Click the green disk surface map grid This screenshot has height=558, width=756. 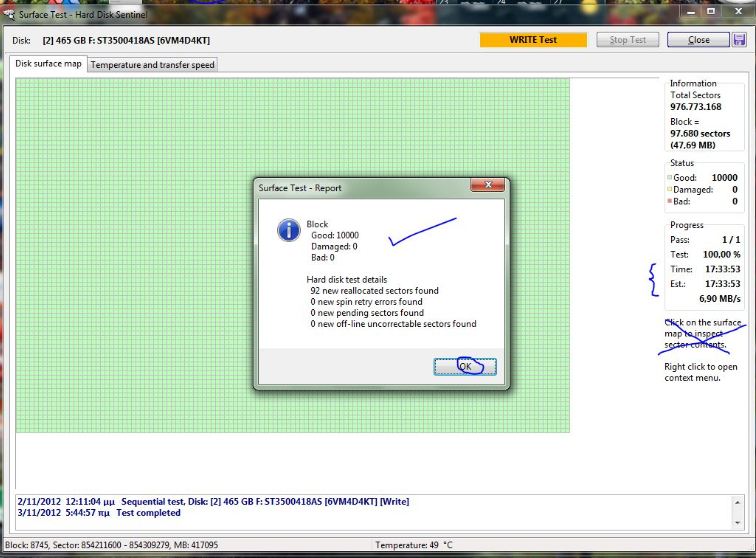pos(292,255)
